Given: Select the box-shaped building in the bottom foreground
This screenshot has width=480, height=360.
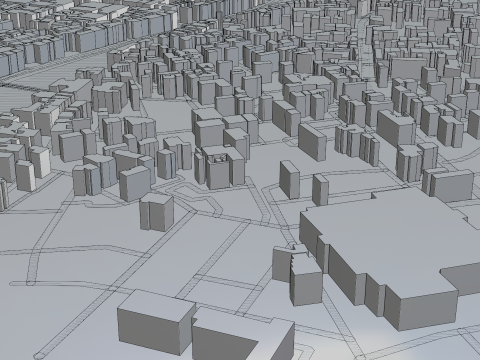Looking at the screenshot, I should (x=156, y=322).
